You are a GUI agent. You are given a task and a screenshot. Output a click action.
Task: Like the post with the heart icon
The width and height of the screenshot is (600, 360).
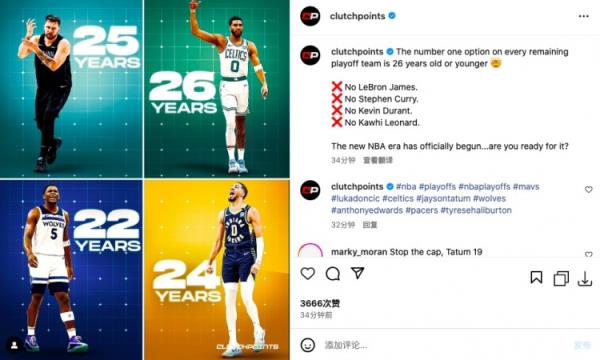308,274
